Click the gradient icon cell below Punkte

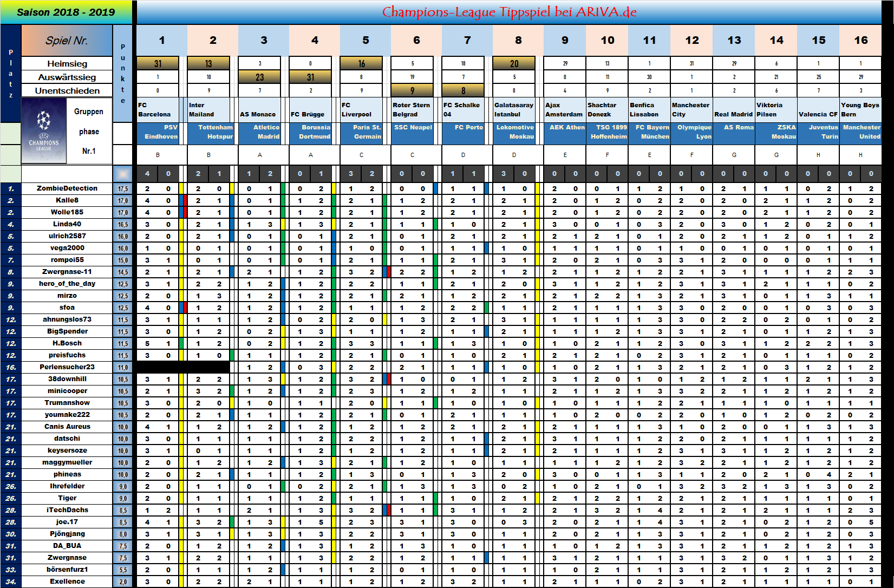coord(123,174)
